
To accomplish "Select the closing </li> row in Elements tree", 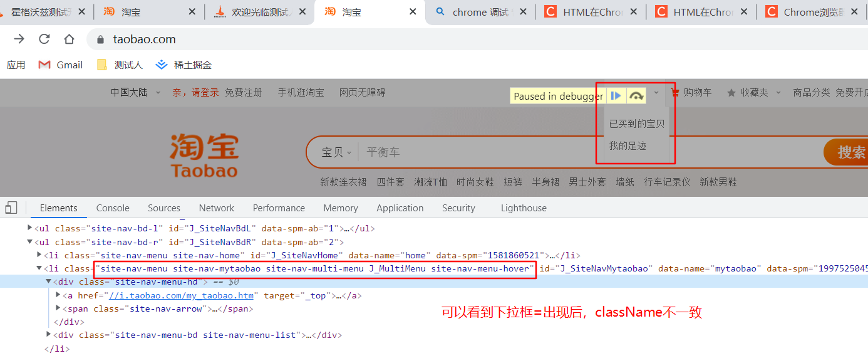I will (x=57, y=349).
